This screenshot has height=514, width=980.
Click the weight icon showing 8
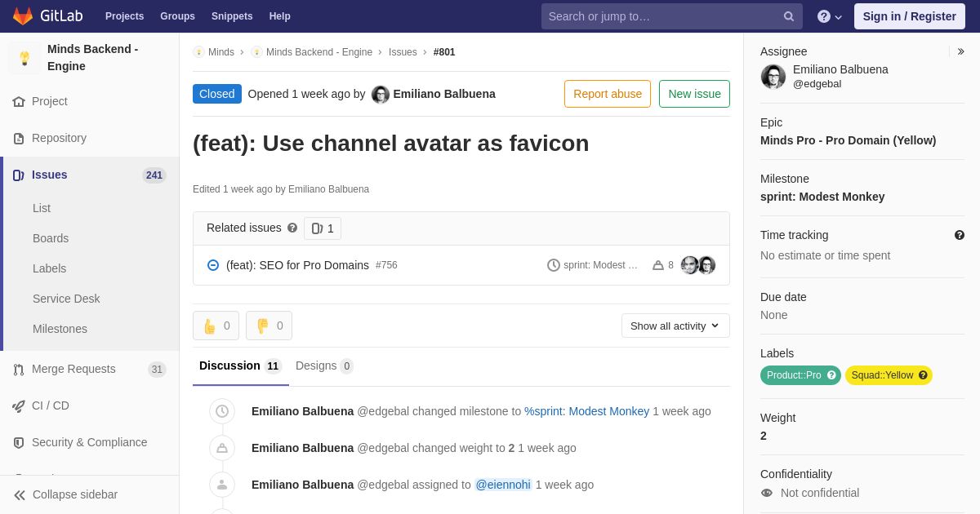(x=658, y=265)
